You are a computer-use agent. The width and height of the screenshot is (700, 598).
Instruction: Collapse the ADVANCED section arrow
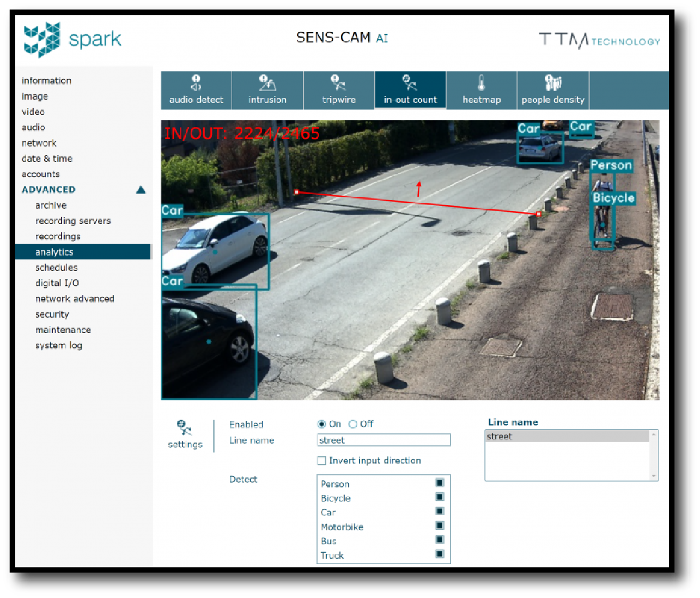click(x=141, y=190)
